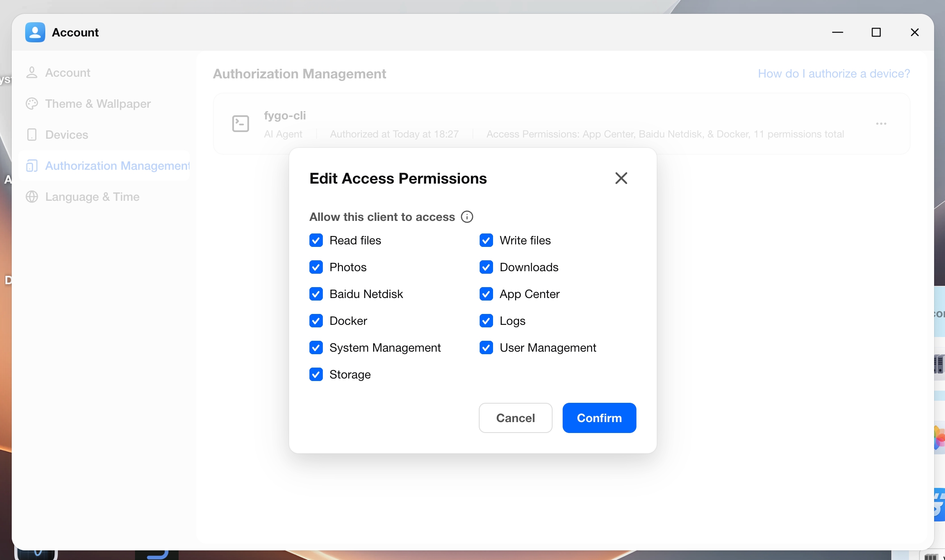Click the Authorization Management sidebar icon
The height and width of the screenshot is (560, 945).
click(32, 166)
